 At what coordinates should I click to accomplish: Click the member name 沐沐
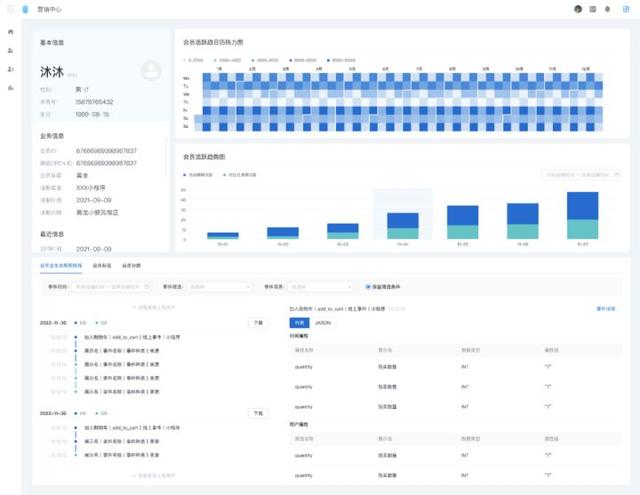point(52,72)
